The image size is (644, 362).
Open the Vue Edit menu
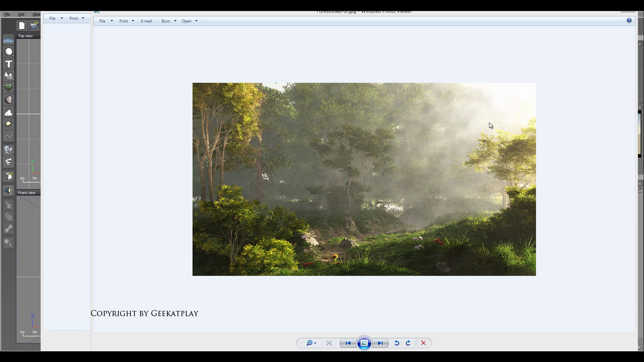click(x=21, y=14)
